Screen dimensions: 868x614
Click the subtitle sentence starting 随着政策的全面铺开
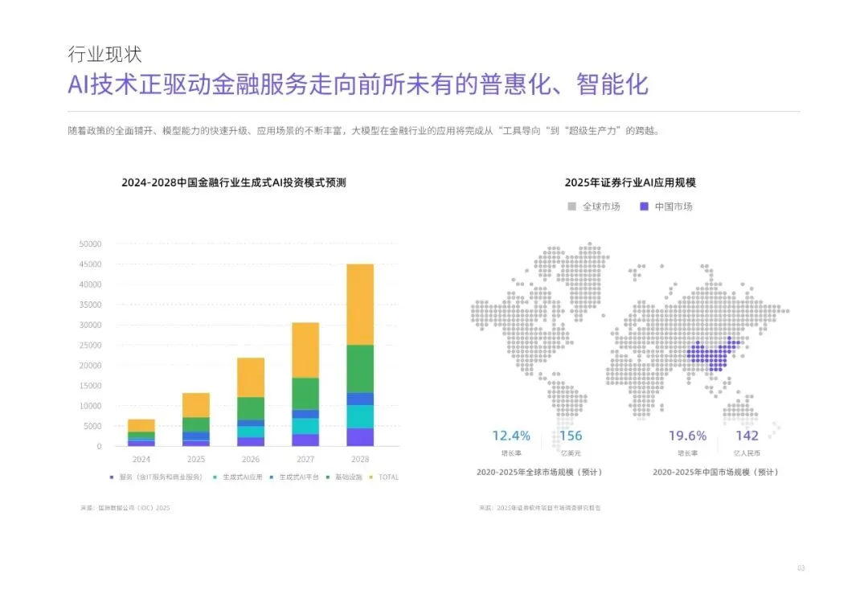tap(364, 131)
